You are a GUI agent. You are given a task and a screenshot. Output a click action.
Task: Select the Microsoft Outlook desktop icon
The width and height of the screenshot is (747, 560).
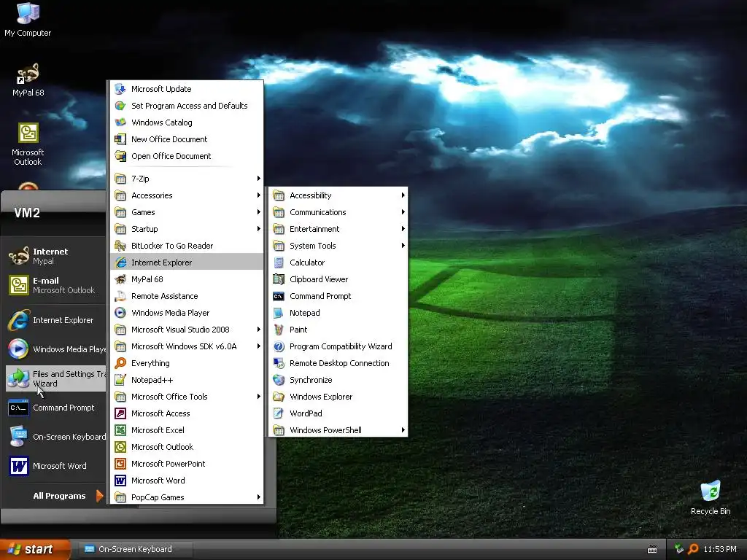pyautogui.click(x=28, y=144)
